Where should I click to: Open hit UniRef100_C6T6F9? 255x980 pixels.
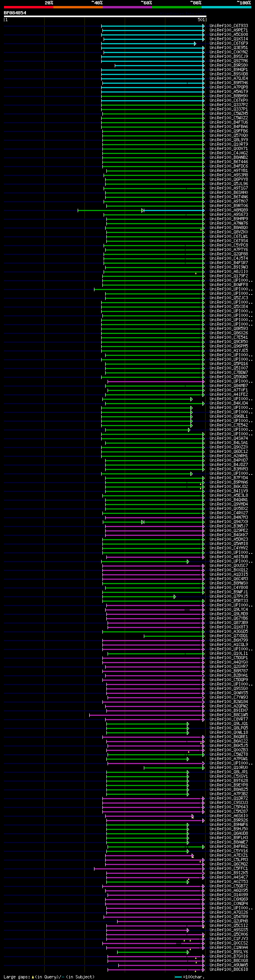[229, 43]
